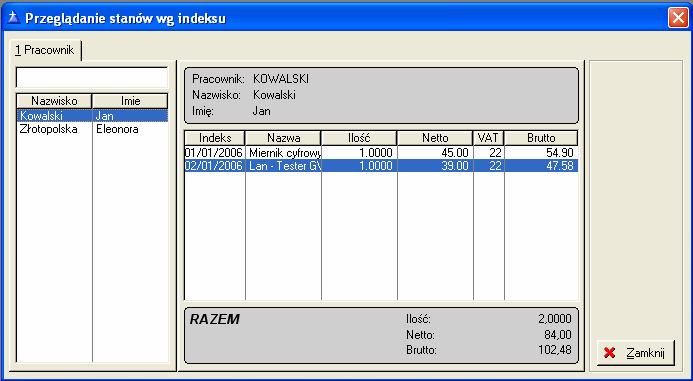
Task: Click the 39.00 netto cell
Action: [455, 166]
